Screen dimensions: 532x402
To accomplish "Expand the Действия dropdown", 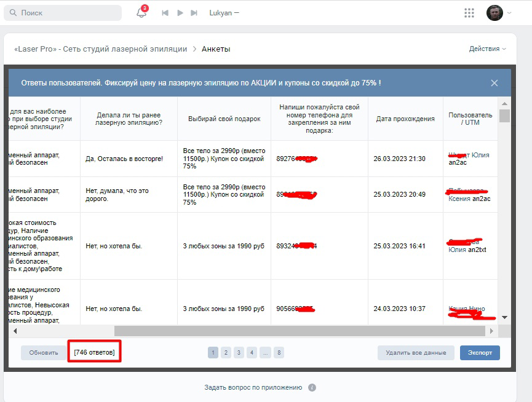I will pyautogui.click(x=487, y=49).
